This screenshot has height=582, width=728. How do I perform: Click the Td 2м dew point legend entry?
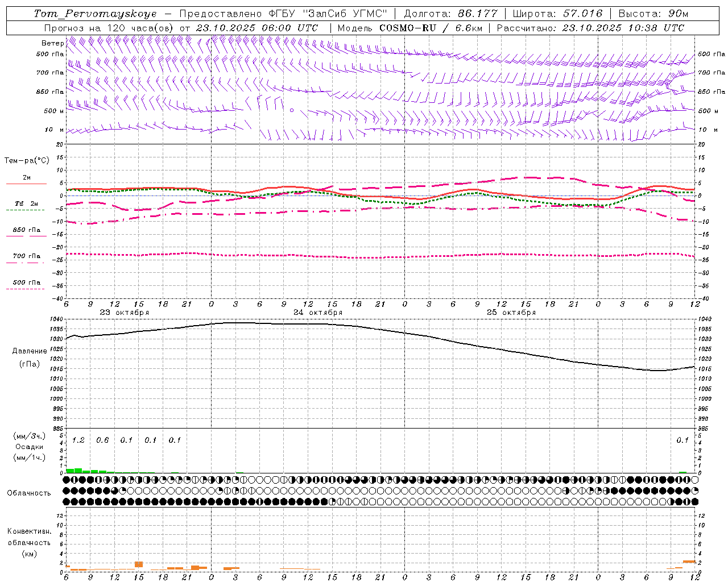26,203
